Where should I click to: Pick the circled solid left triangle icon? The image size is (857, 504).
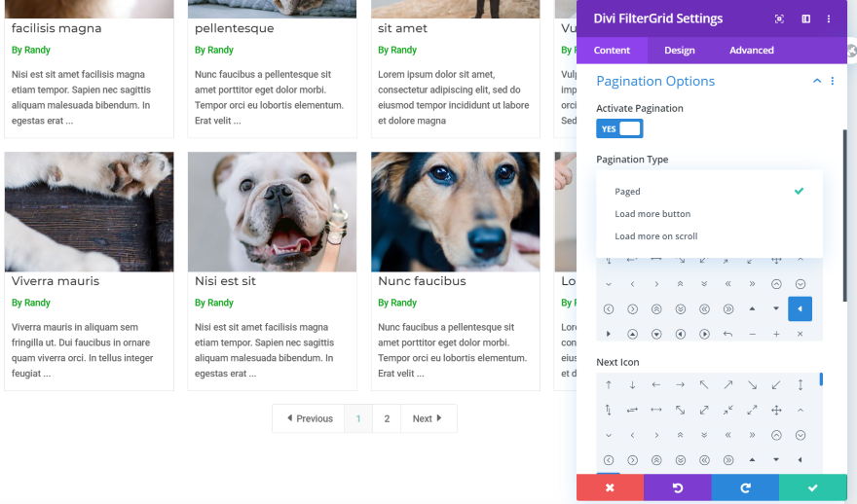click(681, 334)
